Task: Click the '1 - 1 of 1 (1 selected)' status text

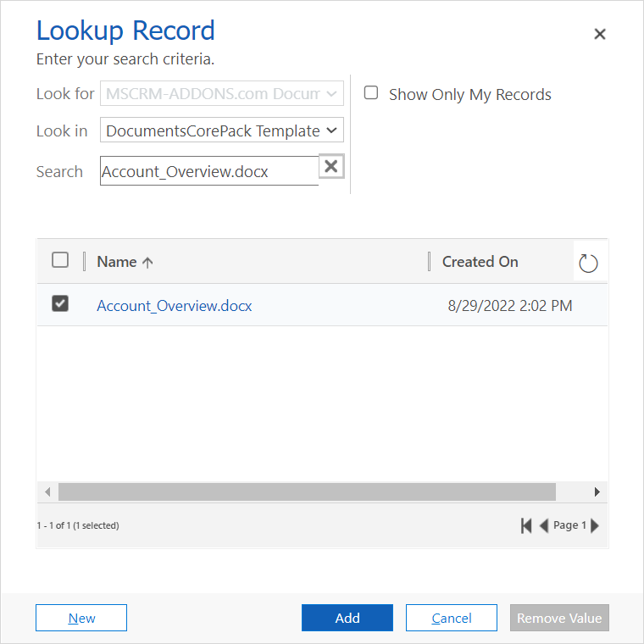Action: [x=78, y=525]
